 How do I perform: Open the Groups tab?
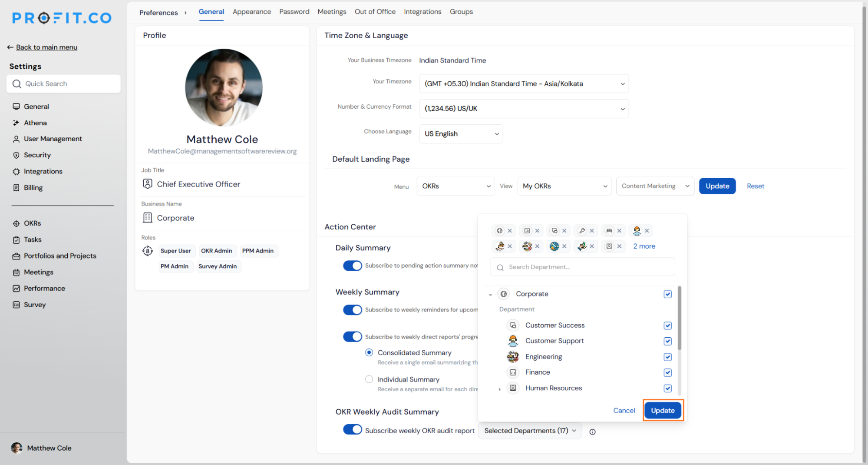[461, 12]
